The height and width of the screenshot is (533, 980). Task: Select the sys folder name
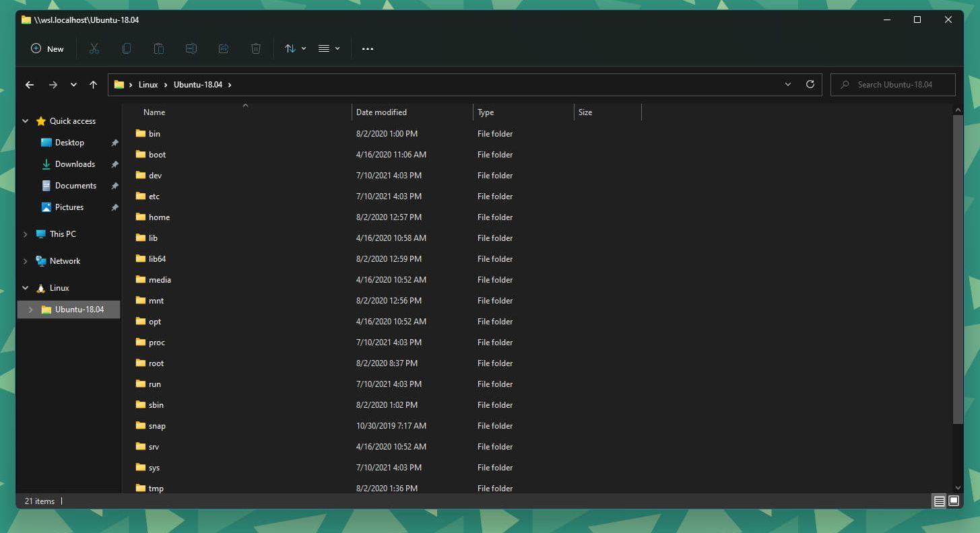point(154,468)
